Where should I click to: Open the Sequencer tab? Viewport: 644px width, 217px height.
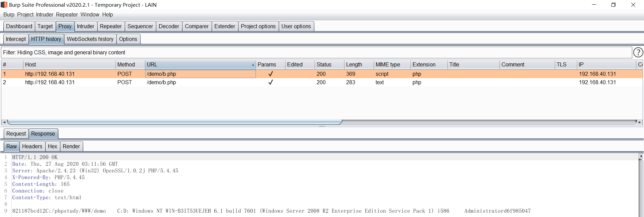140,26
